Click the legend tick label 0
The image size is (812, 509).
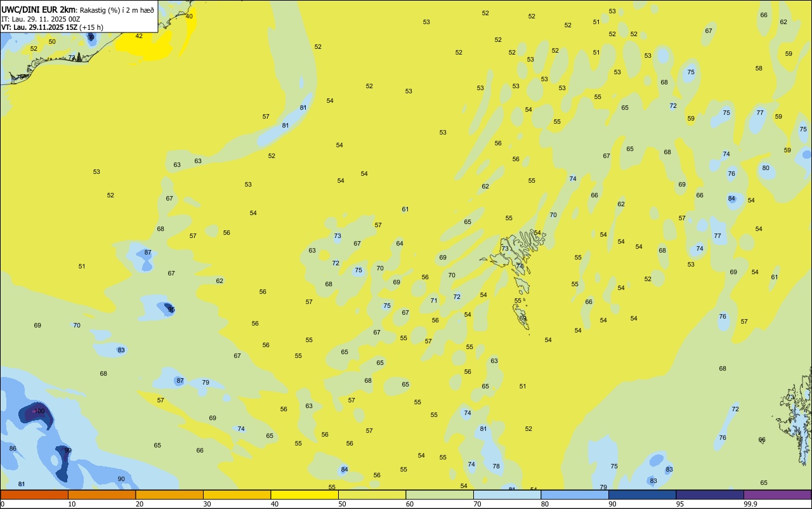point(3,504)
